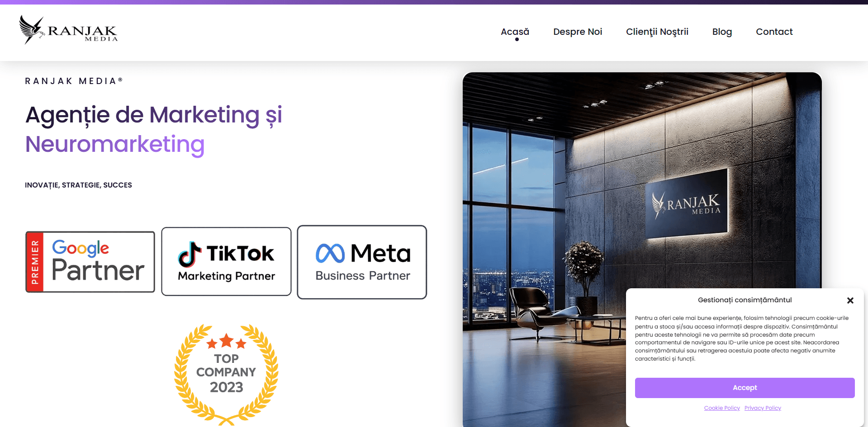868x427 pixels.
Task: Navigate to the Blog page
Action: [x=722, y=32]
